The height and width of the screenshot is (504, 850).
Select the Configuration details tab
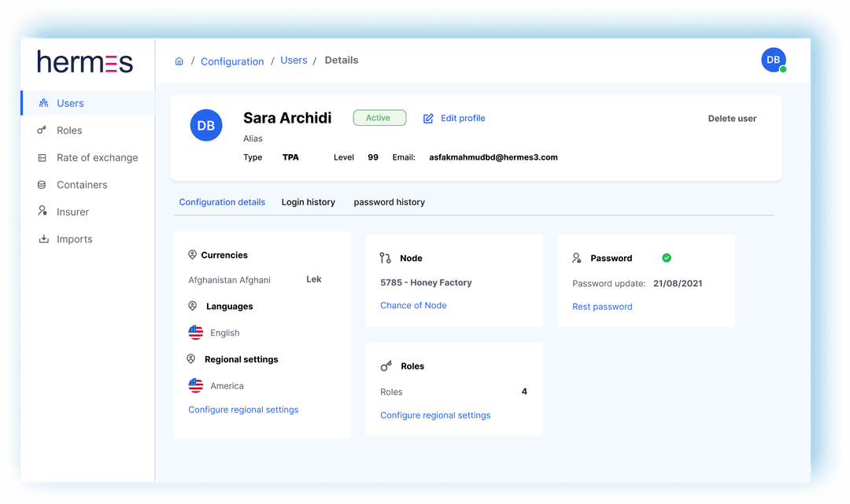222,202
